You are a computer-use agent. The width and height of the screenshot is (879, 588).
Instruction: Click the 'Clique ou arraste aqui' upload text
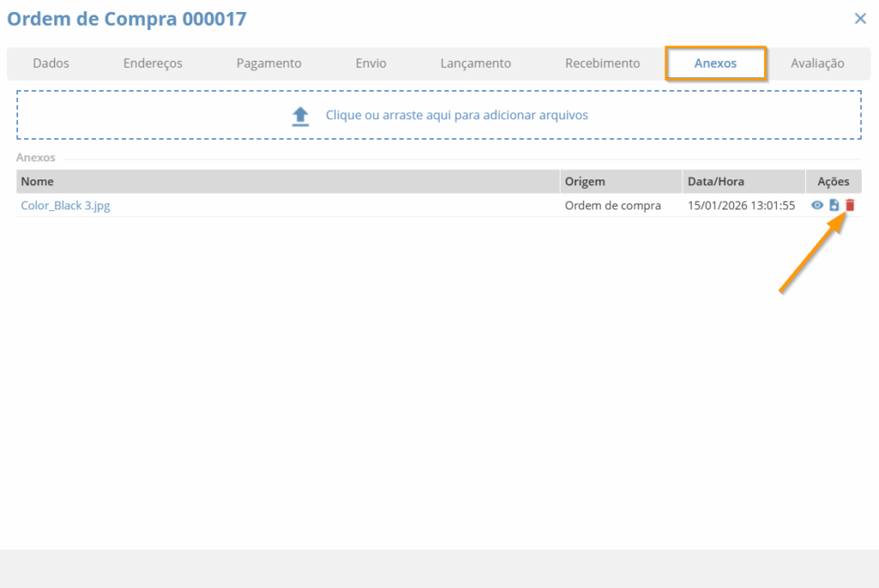[457, 115]
